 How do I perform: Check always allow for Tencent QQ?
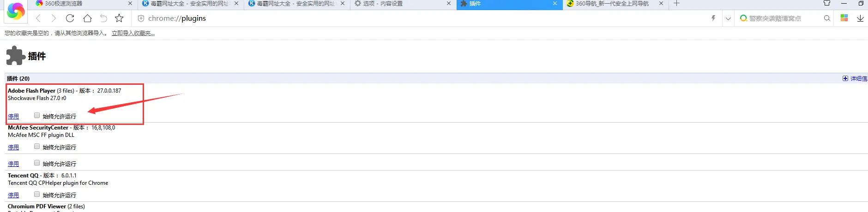click(x=37, y=194)
